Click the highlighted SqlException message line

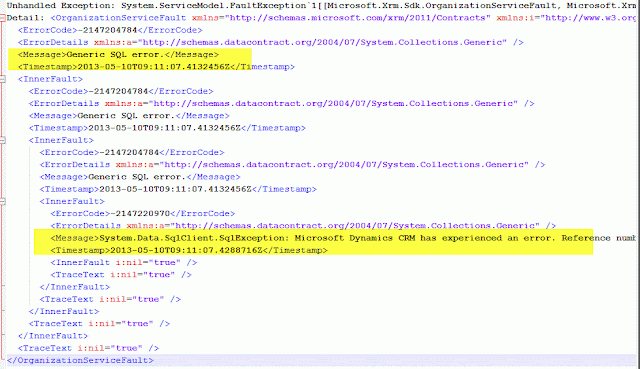tap(343, 238)
